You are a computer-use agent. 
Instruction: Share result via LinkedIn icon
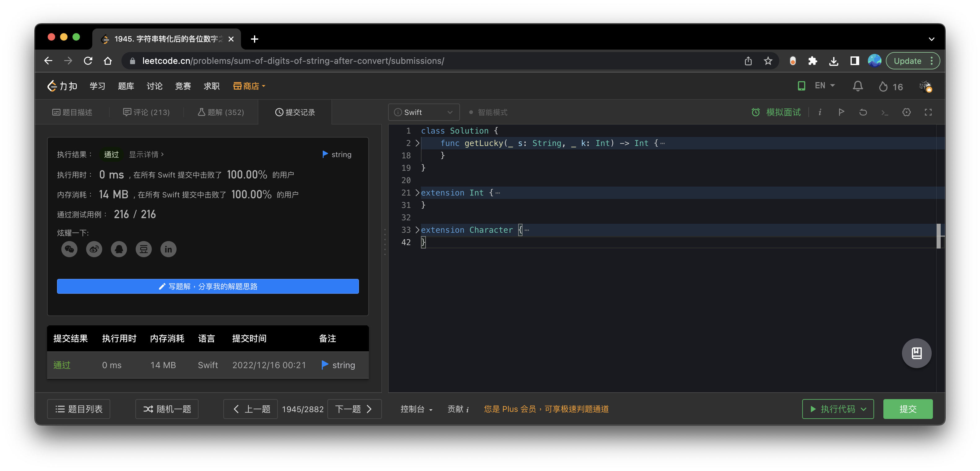[168, 249]
